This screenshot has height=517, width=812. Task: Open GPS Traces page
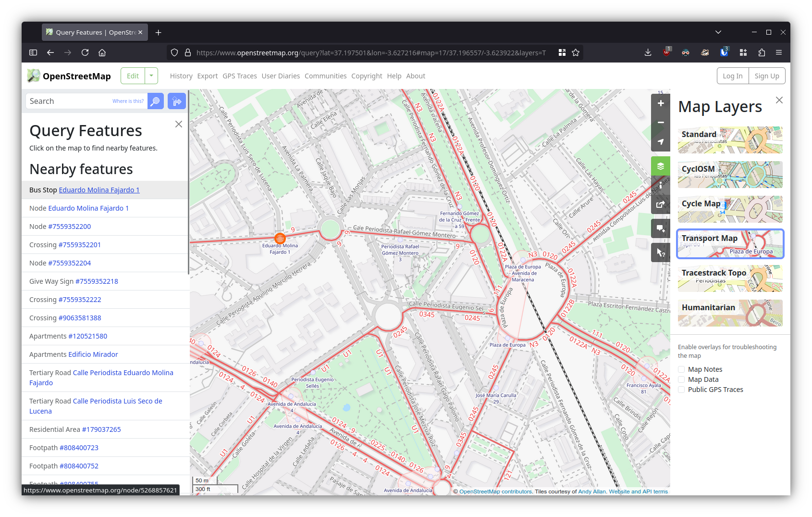pyautogui.click(x=240, y=76)
